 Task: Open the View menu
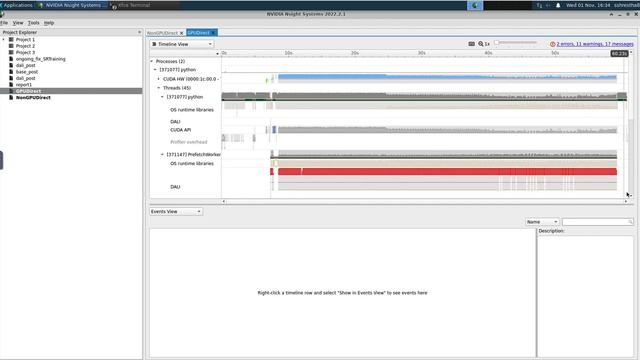18,23
